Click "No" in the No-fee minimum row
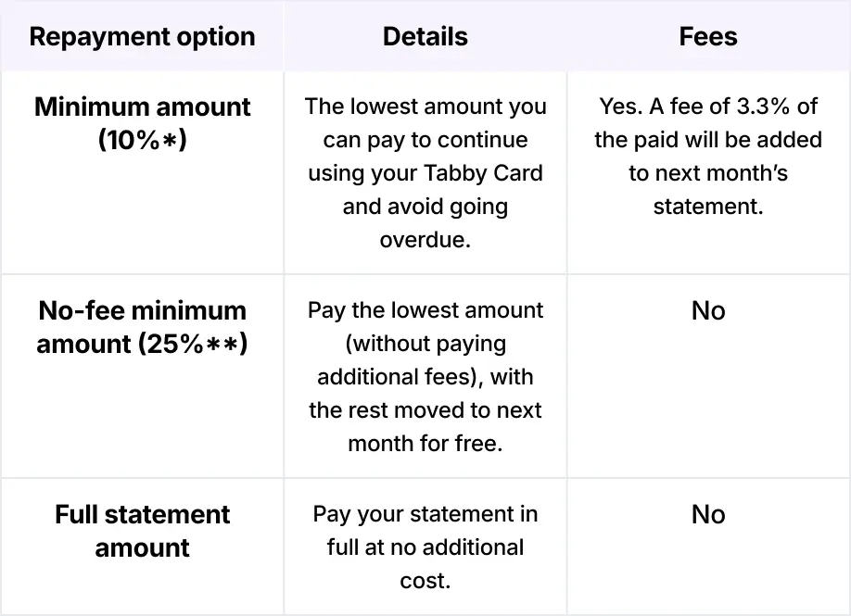Viewport: 851px width, 616px height. 708,310
